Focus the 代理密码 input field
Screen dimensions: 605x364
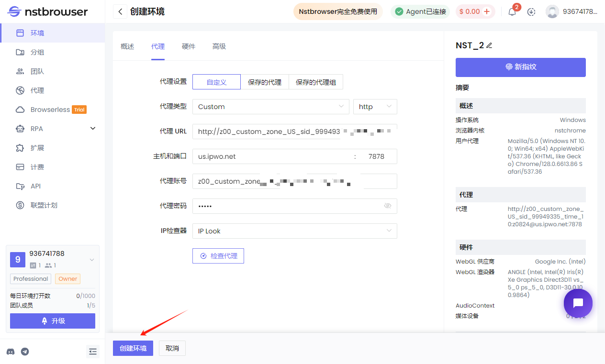[x=295, y=206]
